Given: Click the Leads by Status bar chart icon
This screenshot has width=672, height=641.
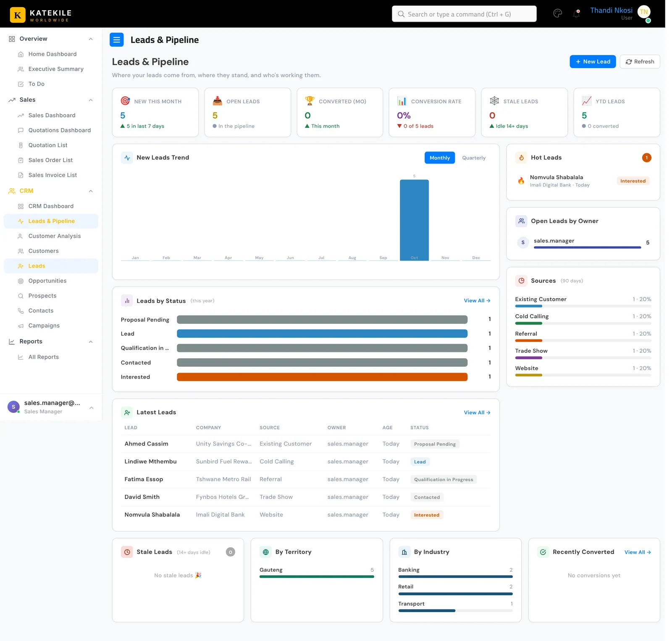Looking at the screenshot, I should pos(127,301).
